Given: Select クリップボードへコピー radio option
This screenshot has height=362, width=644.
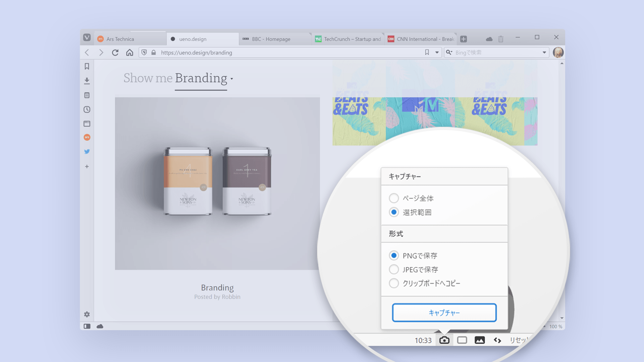Looking at the screenshot, I should pyautogui.click(x=394, y=283).
